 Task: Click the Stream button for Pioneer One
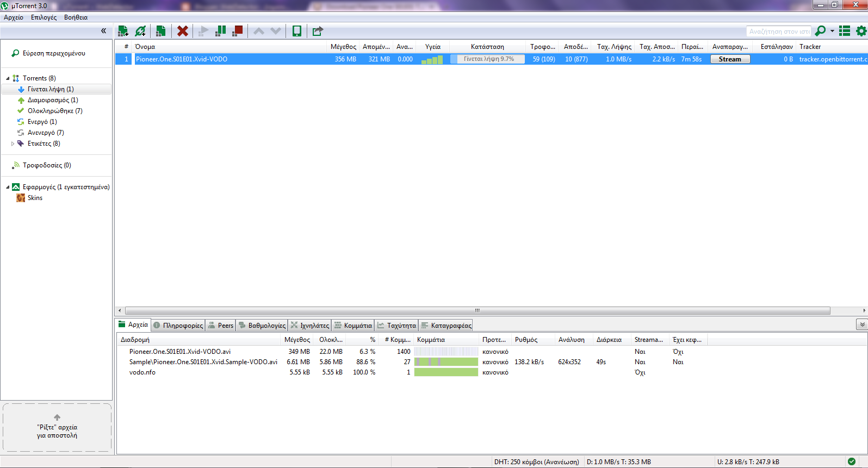tap(730, 59)
